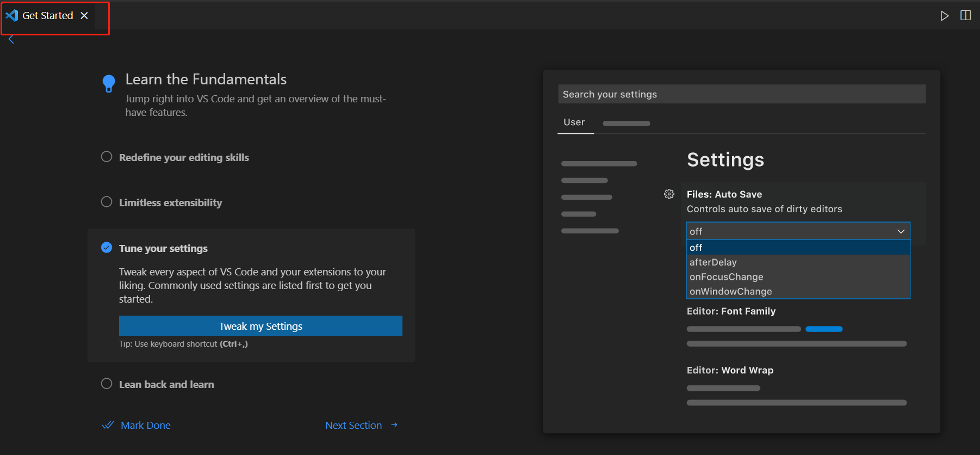980x455 pixels.
Task: Click the lightbulb icon beside Learn the Fundamentals
Action: pos(109,84)
